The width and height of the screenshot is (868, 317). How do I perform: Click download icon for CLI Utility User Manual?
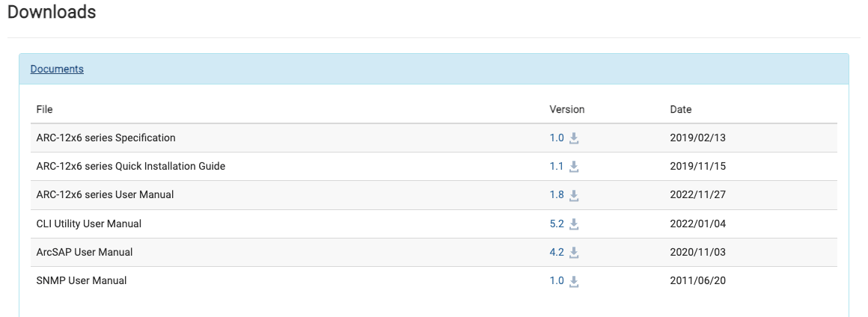tap(574, 224)
